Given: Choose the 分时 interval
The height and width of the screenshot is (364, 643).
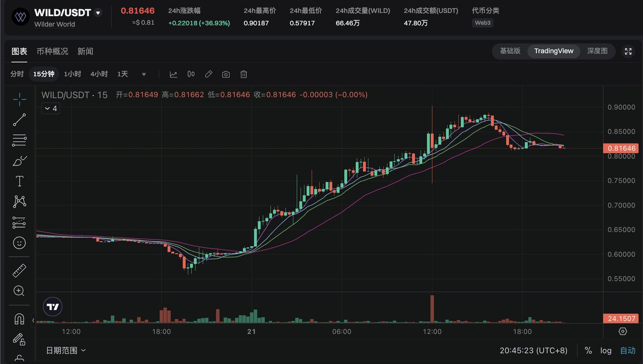Looking at the screenshot, I should [17, 74].
